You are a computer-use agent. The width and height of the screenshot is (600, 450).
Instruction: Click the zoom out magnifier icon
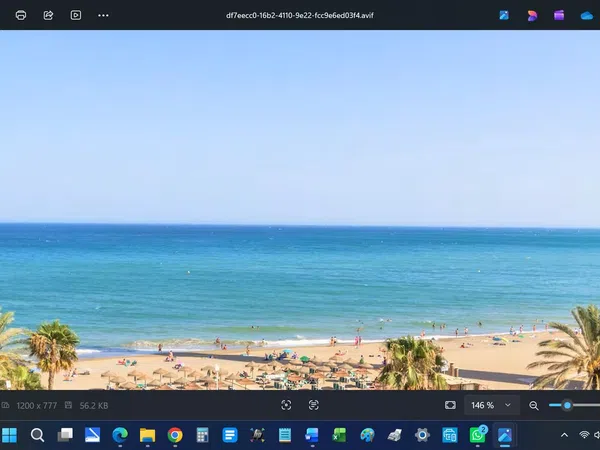tap(534, 405)
